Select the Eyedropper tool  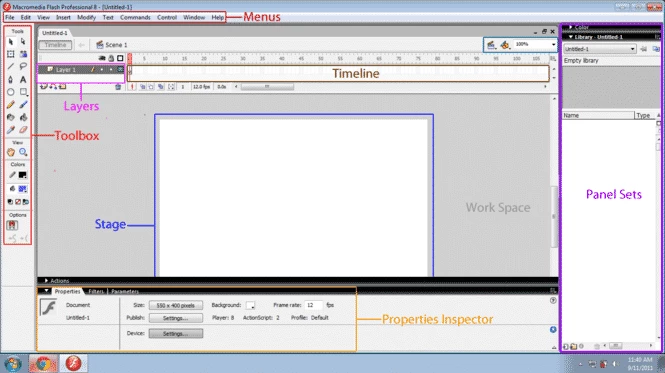pos(11,130)
